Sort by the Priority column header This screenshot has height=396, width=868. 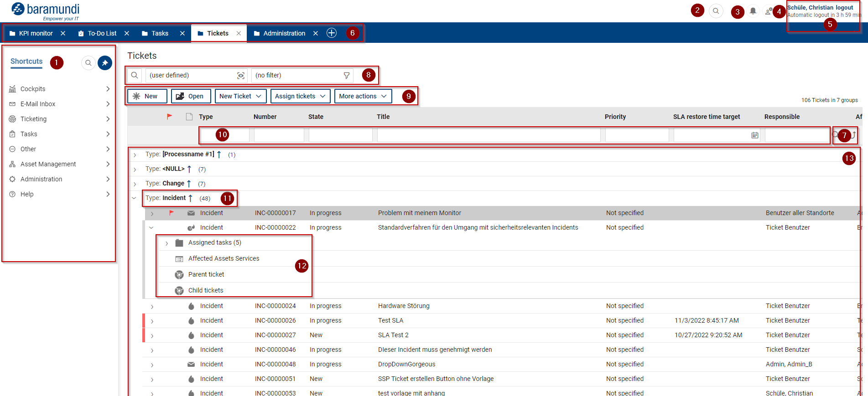click(x=615, y=117)
